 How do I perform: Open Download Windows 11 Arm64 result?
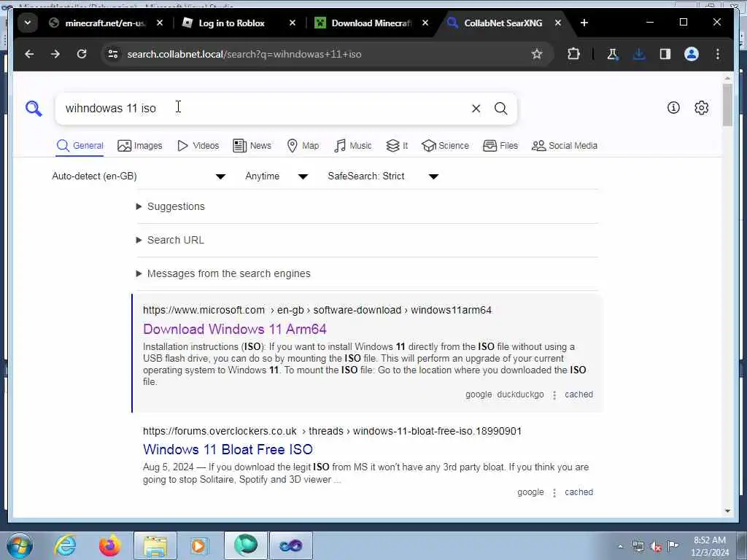coord(234,329)
